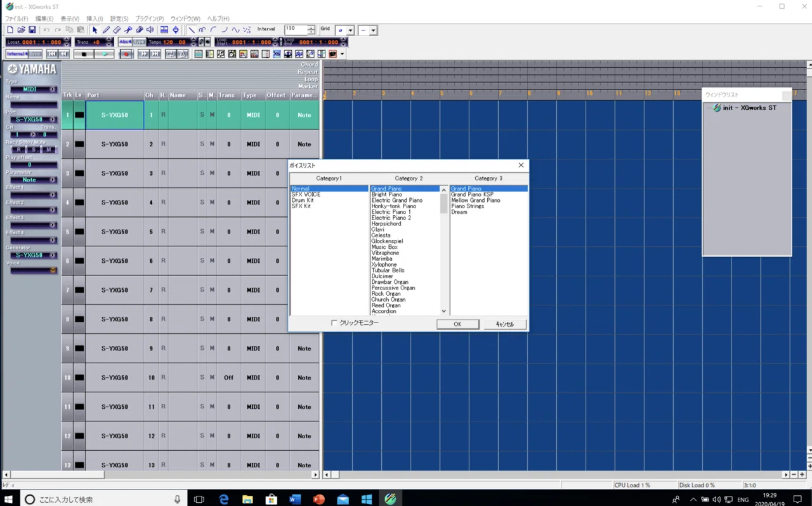Choose SFX VOICE in Category1

[x=306, y=194]
